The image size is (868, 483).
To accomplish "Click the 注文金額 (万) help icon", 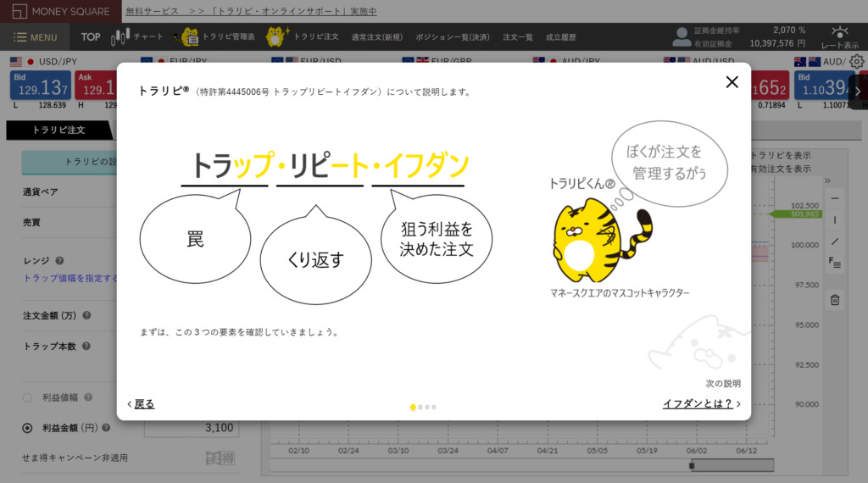I will click(x=86, y=315).
